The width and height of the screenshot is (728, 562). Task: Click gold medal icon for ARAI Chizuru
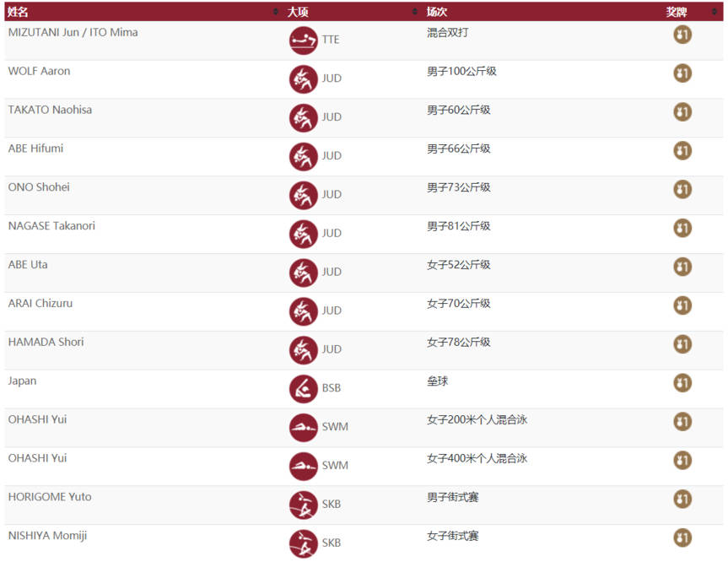tap(682, 305)
